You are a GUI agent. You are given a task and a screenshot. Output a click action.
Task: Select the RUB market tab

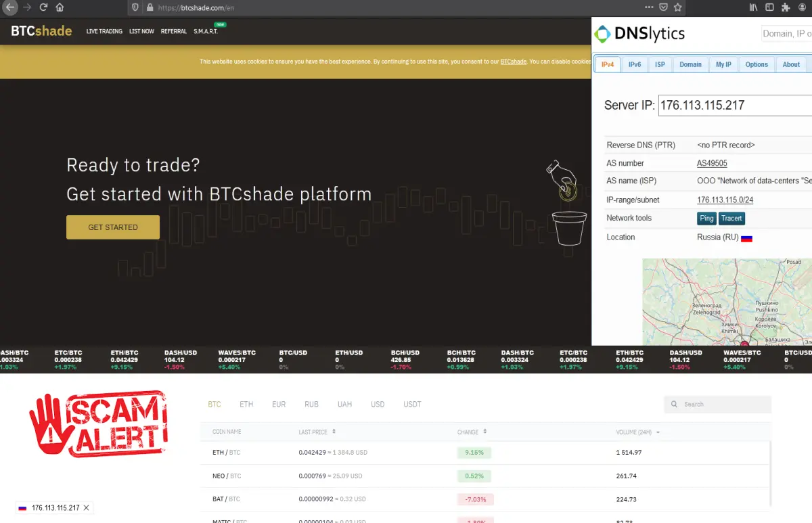[x=311, y=404]
